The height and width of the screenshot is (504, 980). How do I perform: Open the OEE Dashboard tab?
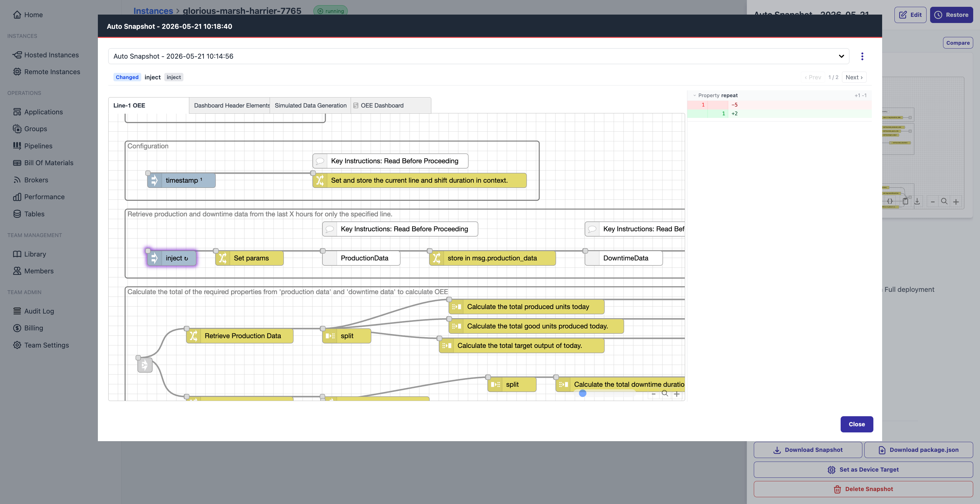pyautogui.click(x=391, y=105)
